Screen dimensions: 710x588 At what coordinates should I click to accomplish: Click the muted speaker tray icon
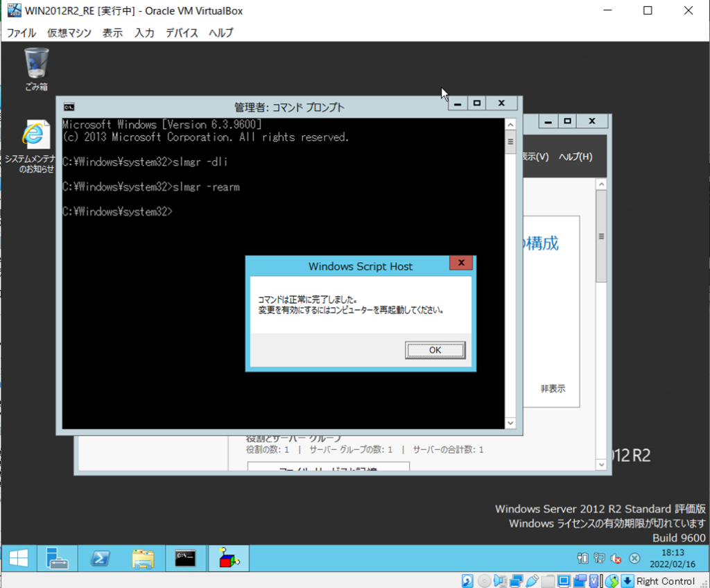click(616, 559)
